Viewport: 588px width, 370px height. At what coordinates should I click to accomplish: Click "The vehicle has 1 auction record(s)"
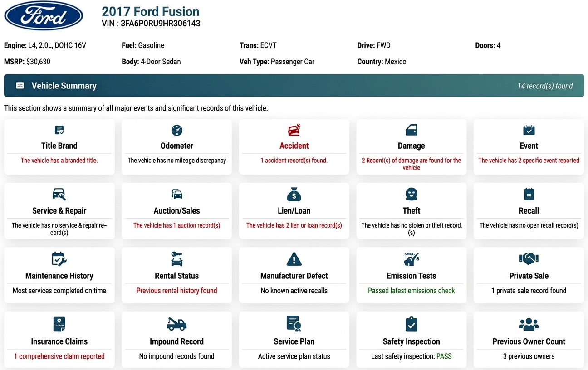pos(177,225)
